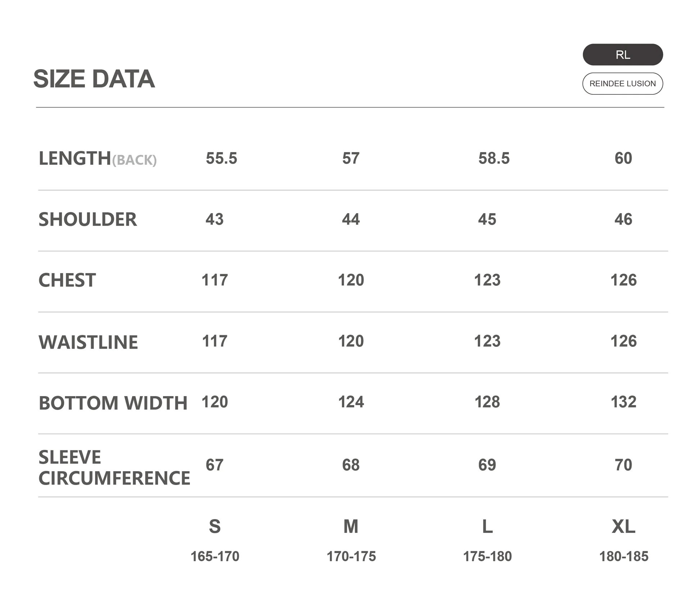Click the 55.5 length value
Viewport: 700px width, 590px height.
221,158
